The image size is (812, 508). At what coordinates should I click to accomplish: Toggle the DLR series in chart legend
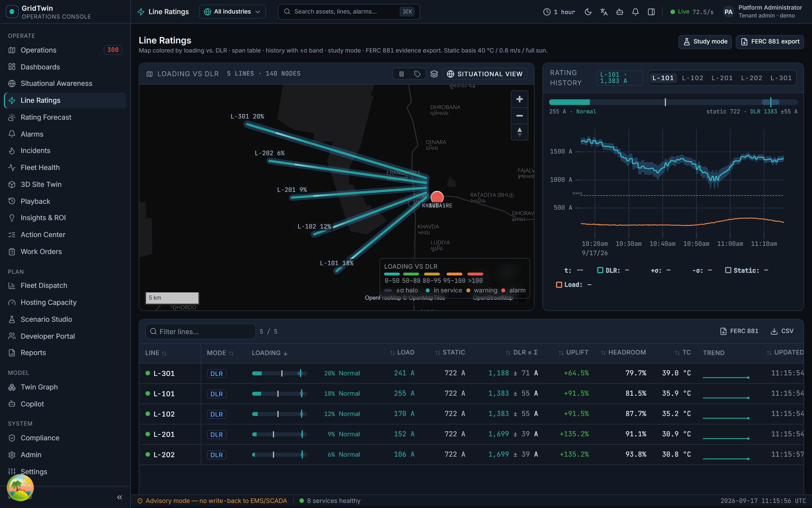613,270
